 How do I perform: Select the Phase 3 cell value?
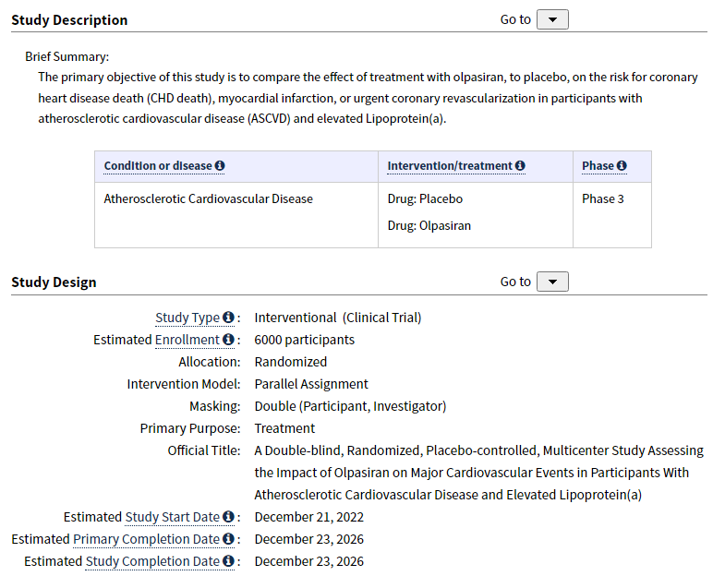coord(603,199)
